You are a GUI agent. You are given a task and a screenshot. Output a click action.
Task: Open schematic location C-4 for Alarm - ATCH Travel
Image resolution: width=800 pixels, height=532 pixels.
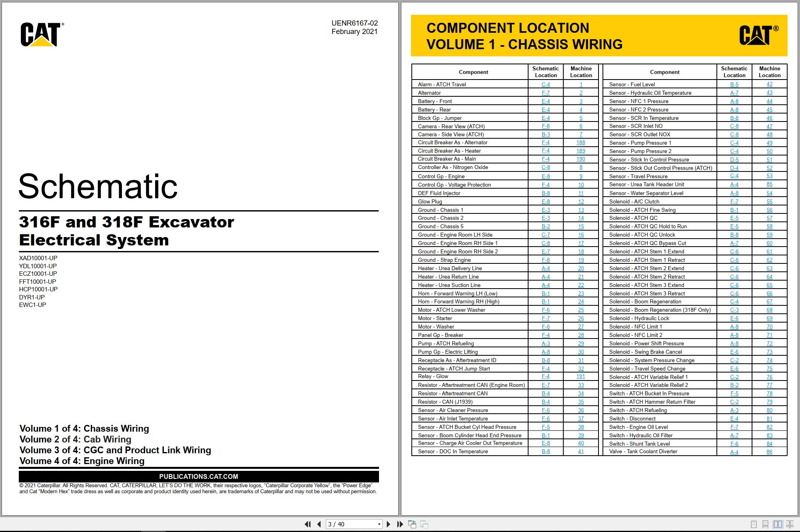pyautogui.click(x=546, y=84)
